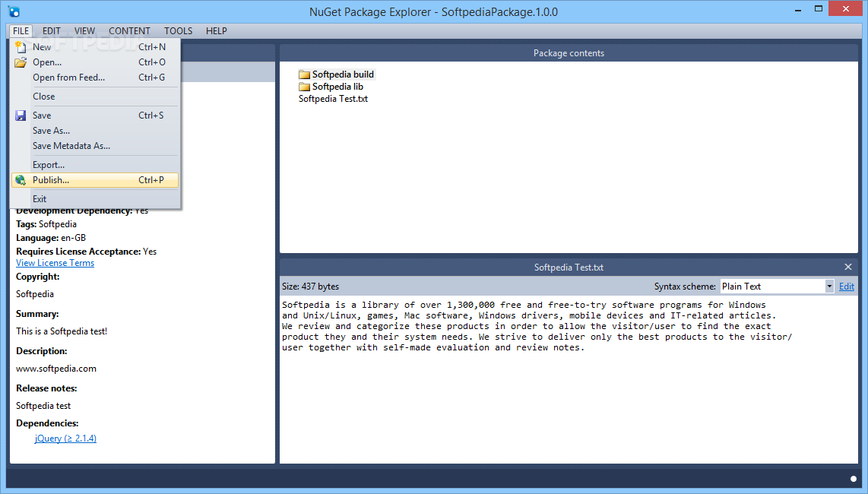Minimize the NuGet Package Explorer window
Screen dimensions: 868x494
(x=798, y=9)
